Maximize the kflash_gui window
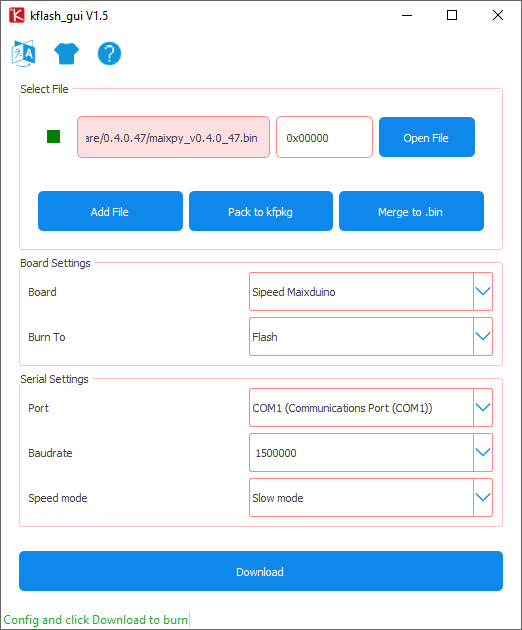522x630 pixels. [452, 15]
